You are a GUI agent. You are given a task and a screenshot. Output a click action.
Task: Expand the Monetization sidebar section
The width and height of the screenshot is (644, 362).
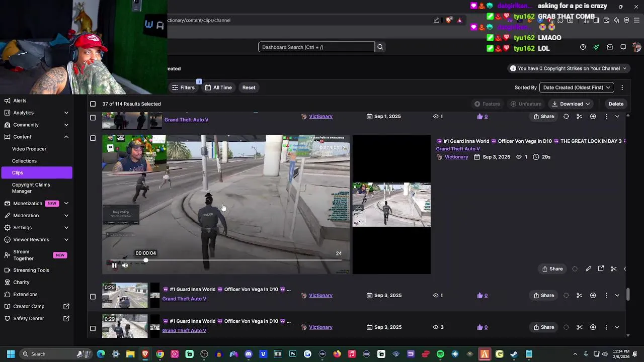coord(66,204)
